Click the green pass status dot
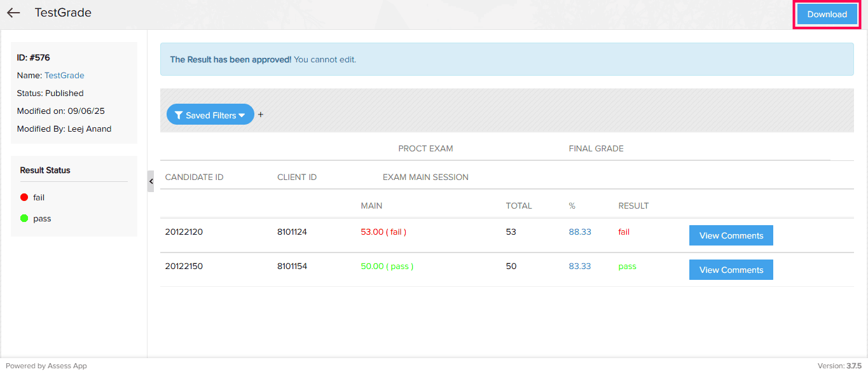868x374 pixels. click(x=24, y=219)
